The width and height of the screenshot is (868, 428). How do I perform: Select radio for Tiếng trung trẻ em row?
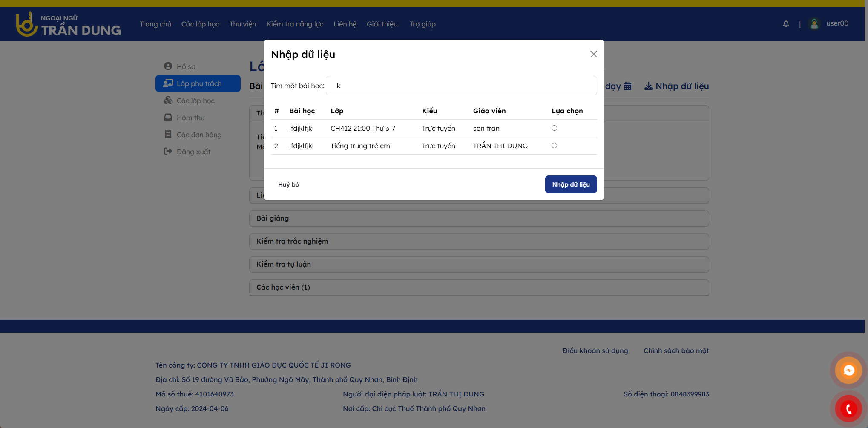pyautogui.click(x=554, y=145)
